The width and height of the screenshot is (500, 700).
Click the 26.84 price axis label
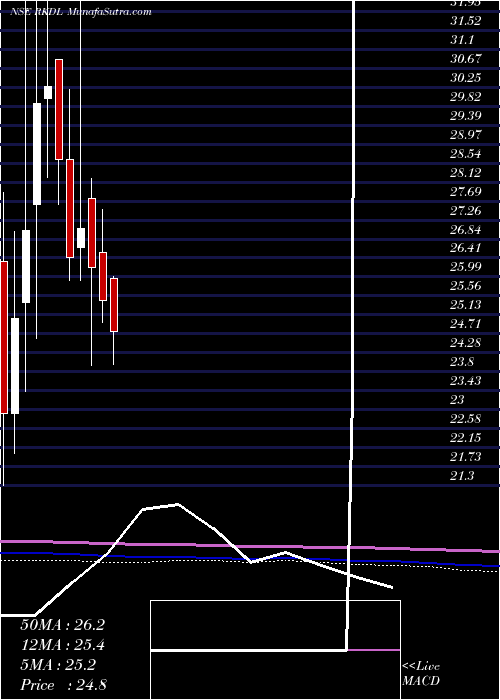click(x=466, y=229)
